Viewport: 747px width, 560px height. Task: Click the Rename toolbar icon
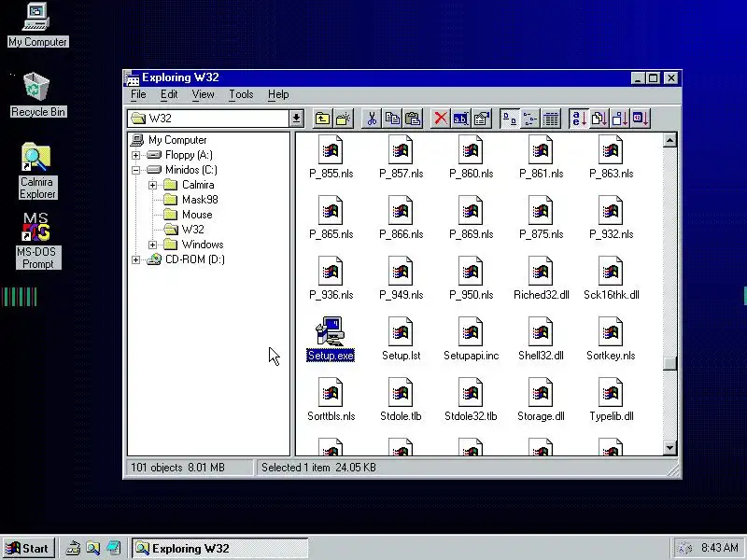click(460, 119)
